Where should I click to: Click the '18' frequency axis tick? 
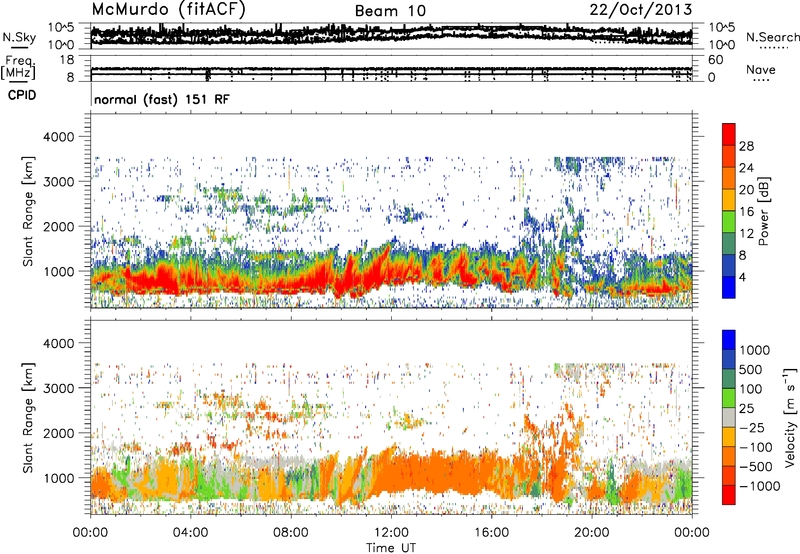pos(66,60)
